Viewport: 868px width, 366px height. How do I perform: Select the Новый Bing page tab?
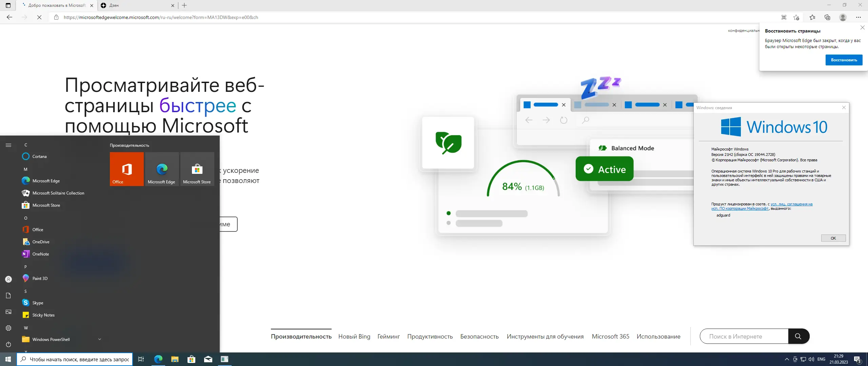pyautogui.click(x=354, y=337)
